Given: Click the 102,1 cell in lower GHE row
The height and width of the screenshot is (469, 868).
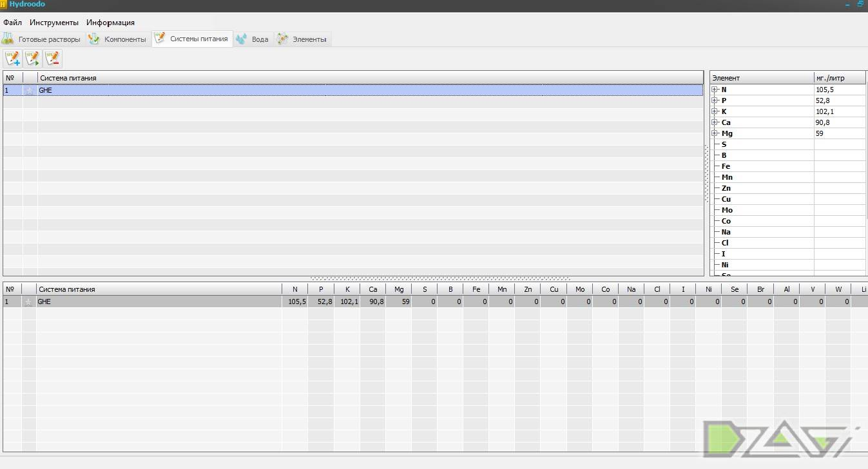Looking at the screenshot, I should click(x=347, y=301).
